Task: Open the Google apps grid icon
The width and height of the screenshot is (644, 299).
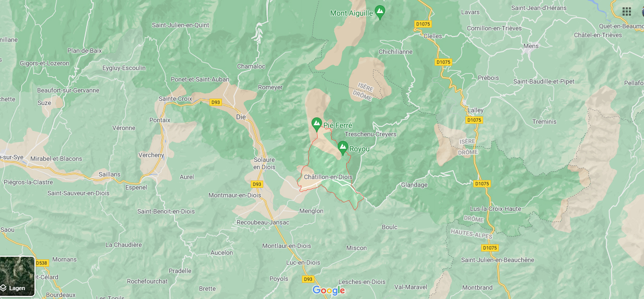Action: coord(627,11)
